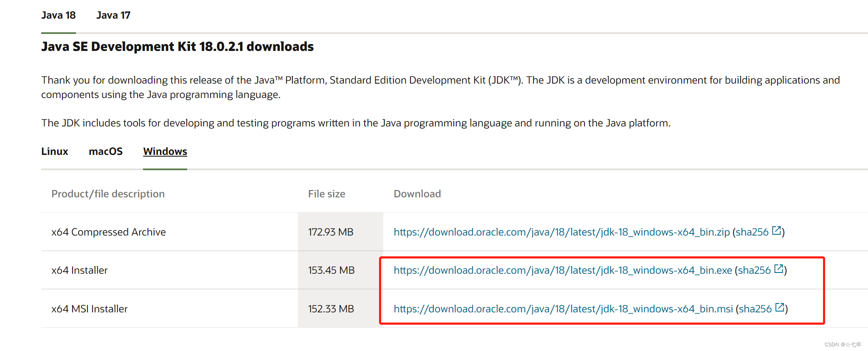Screen dimensions: 868x351
Task: Select the Windows platform tab
Action: (x=165, y=152)
